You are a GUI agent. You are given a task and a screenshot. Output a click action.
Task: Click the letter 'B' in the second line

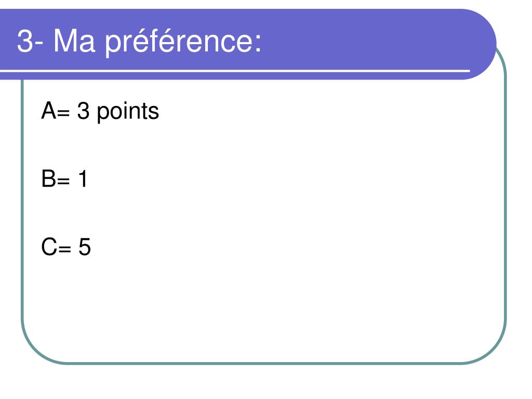48,179
